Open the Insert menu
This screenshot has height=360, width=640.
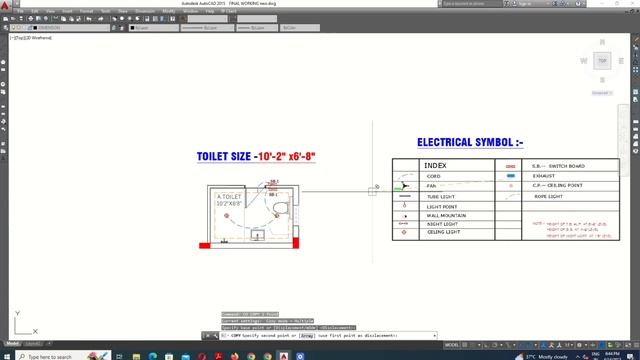tap(67, 11)
